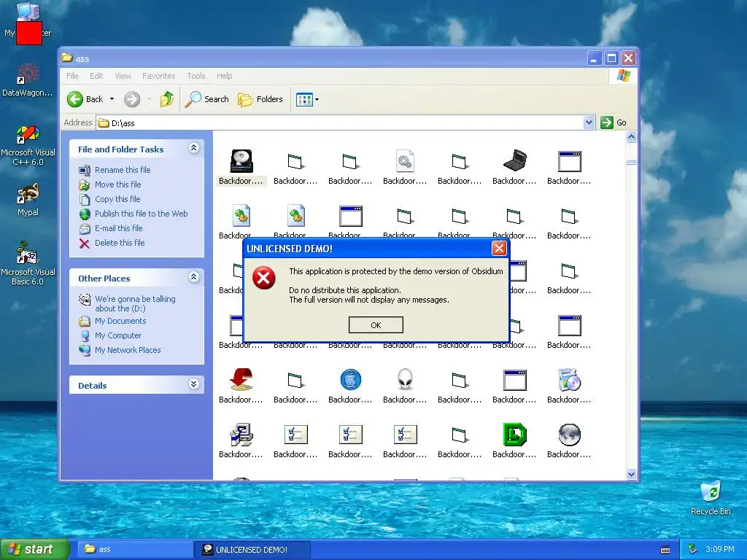Image resolution: width=747 pixels, height=560 pixels.
Task: Click Move this file
Action: (x=117, y=184)
